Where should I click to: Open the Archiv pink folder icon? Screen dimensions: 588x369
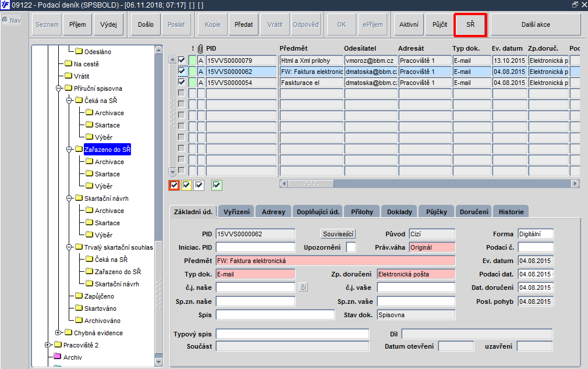[57, 357]
